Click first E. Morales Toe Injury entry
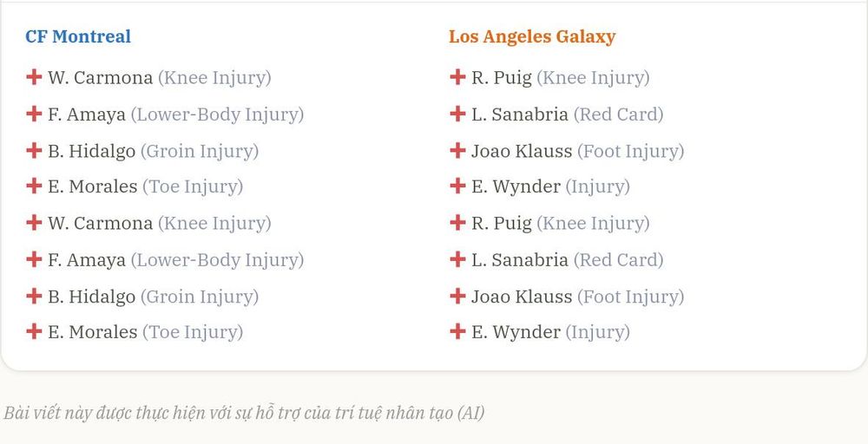Viewport: 868px width, 444px height. point(146,187)
